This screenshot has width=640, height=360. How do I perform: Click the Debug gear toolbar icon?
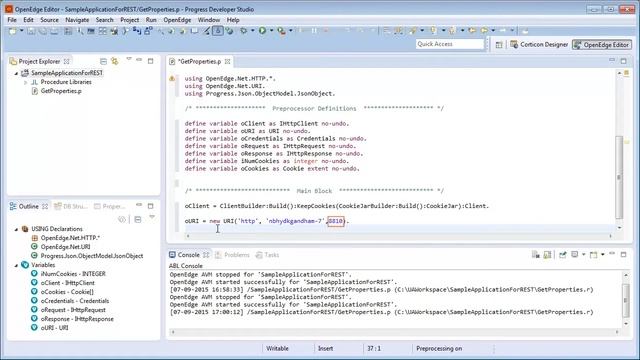(244, 31)
